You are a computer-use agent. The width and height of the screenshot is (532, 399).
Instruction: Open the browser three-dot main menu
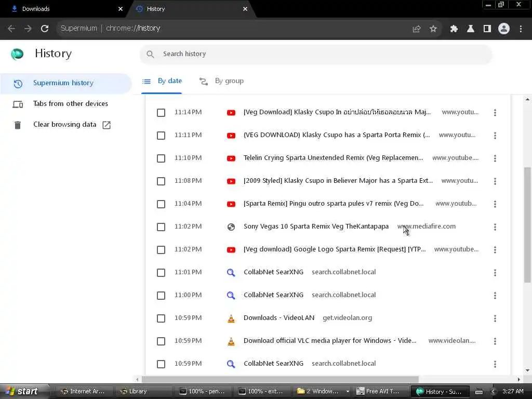(521, 29)
